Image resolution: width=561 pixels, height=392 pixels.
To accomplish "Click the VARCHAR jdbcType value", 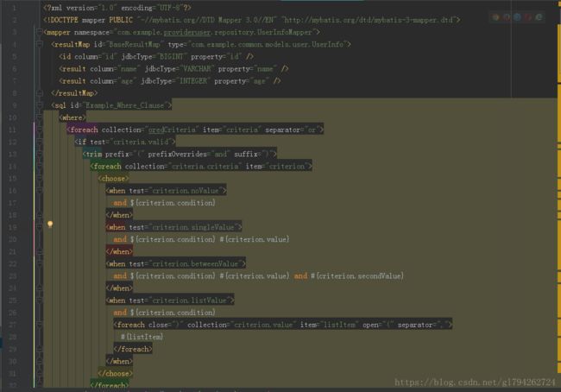I will click(197, 69).
